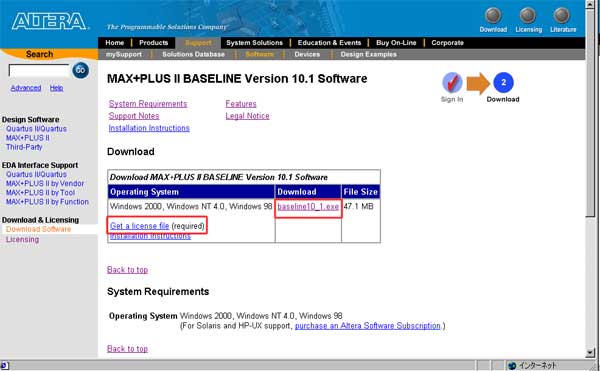The image size is (600, 371).
Task: Click the Literature round icon in header
Action: coord(562,16)
